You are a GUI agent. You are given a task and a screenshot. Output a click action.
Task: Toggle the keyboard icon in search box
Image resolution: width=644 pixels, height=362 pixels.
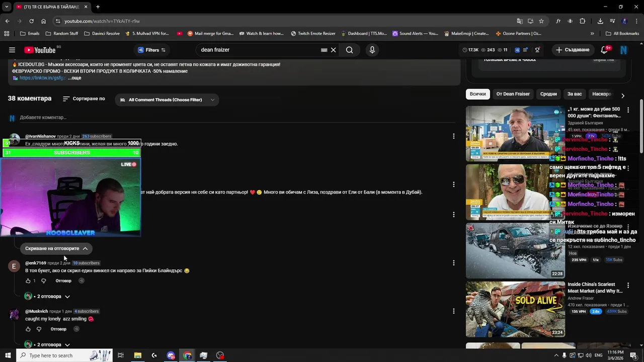[x=324, y=50]
